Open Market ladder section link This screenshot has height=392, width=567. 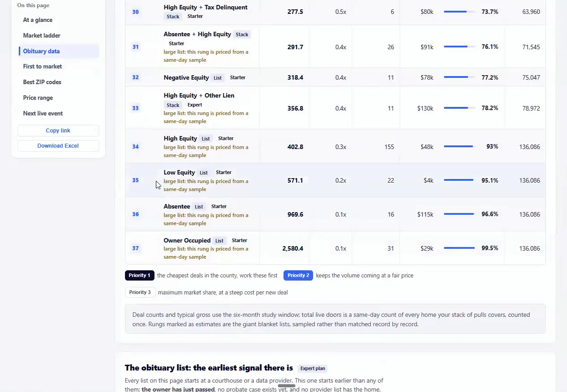(42, 36)
